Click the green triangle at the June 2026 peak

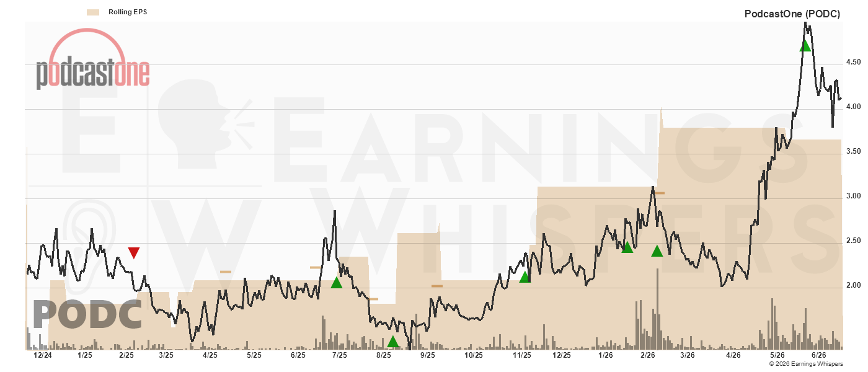[x=805, y=46]
